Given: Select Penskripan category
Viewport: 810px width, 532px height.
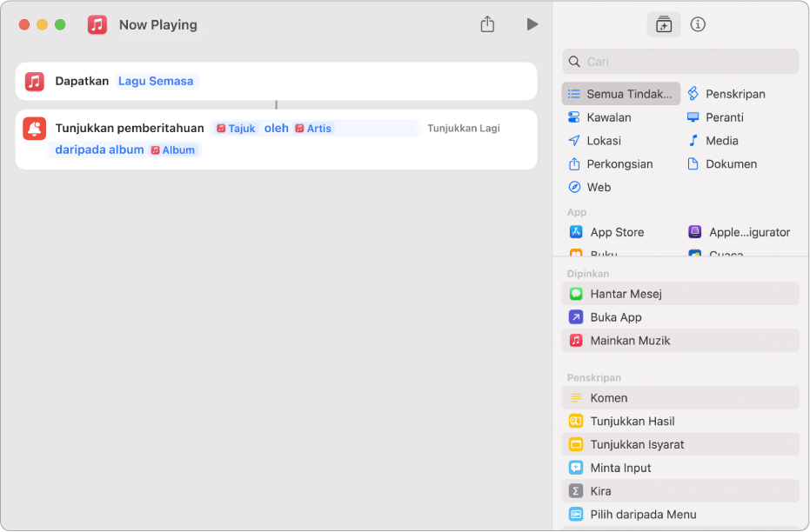Looking at the screenshot, I should [x=726, y=94].
